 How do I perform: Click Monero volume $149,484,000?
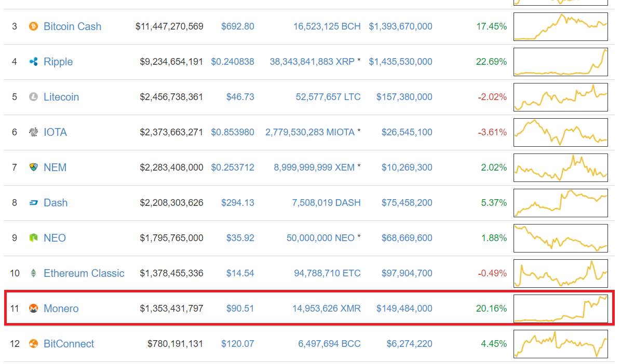404,308
